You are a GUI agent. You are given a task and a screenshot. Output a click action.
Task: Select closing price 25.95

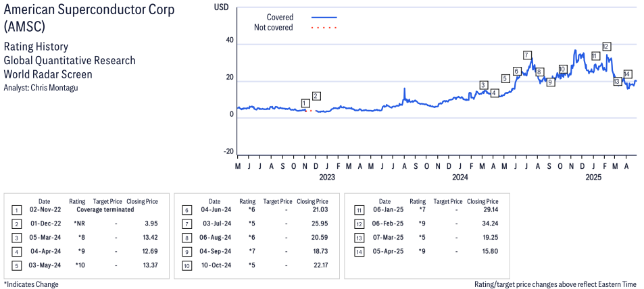(320, 224)
